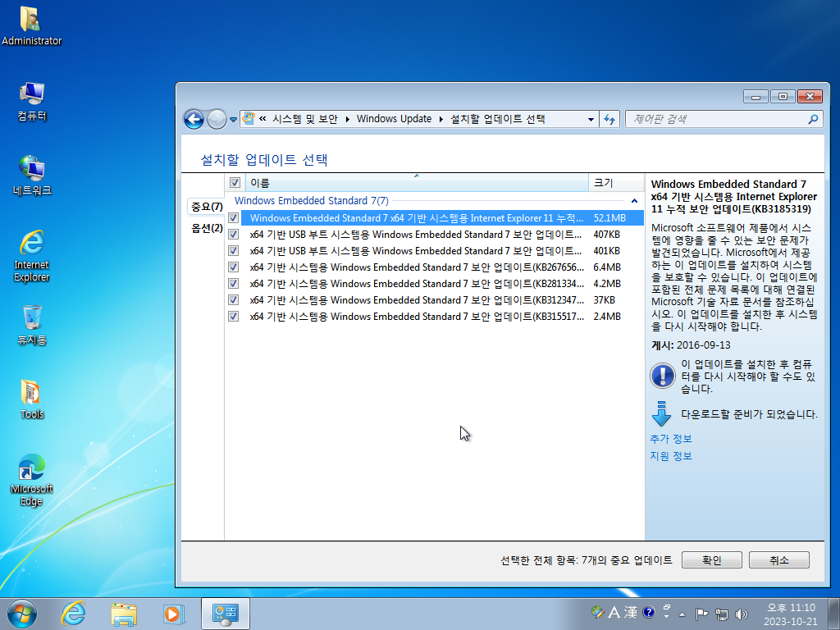
Task: Expand the address bar history dropdown
Action: [591, 119]
